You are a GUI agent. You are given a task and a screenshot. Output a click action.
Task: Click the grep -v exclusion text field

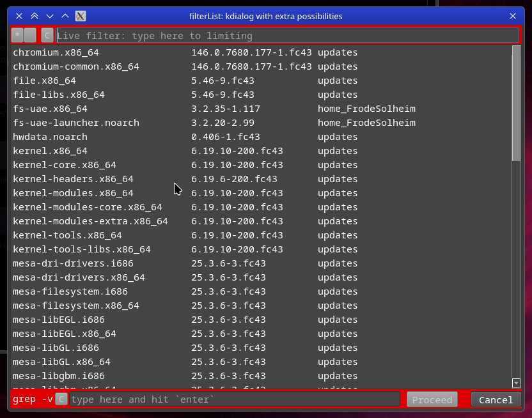point(234,399)
